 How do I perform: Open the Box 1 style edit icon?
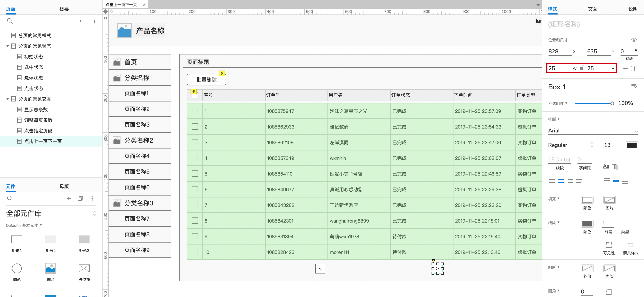point(634,87)
